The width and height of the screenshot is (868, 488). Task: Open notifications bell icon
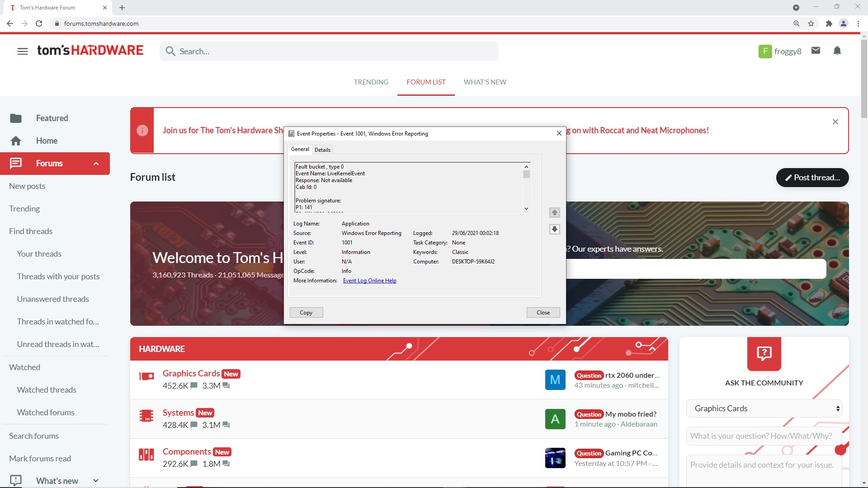(837, 51)
